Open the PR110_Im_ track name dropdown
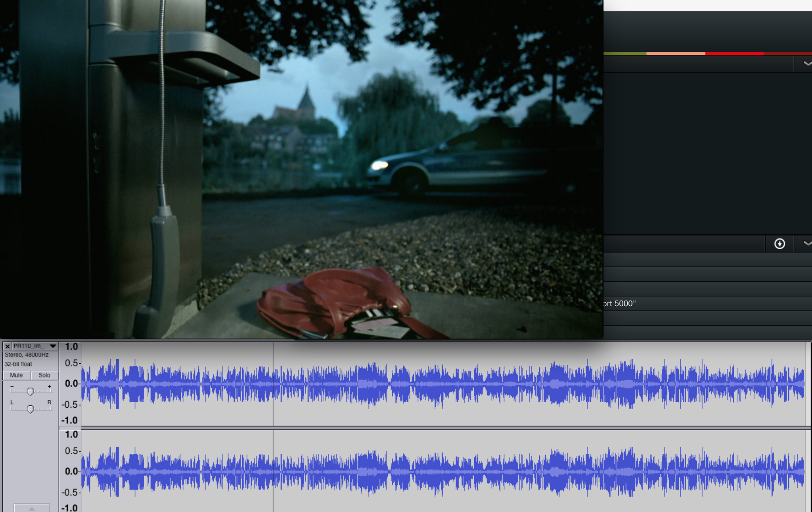The height and width of the screenshot is (512, 812). click(x=52, y=346)
